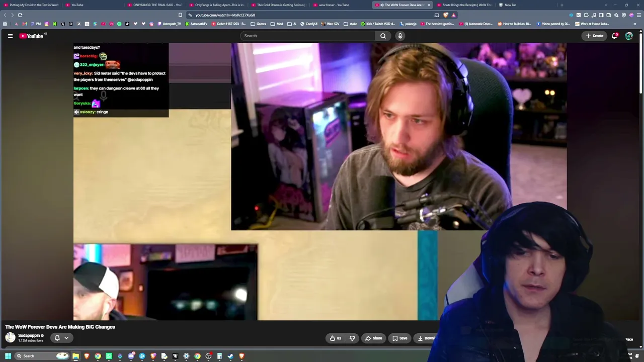The image size is (644, 362).
Task: Close the active WoW Forever Devs tab
Action: 429,5
